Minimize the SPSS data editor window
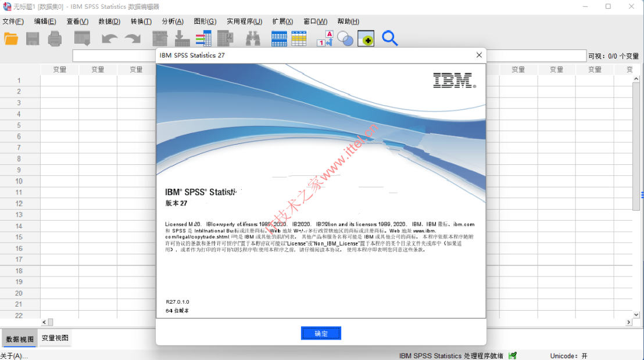Screen dimensions: 644x360 [585, 6]
